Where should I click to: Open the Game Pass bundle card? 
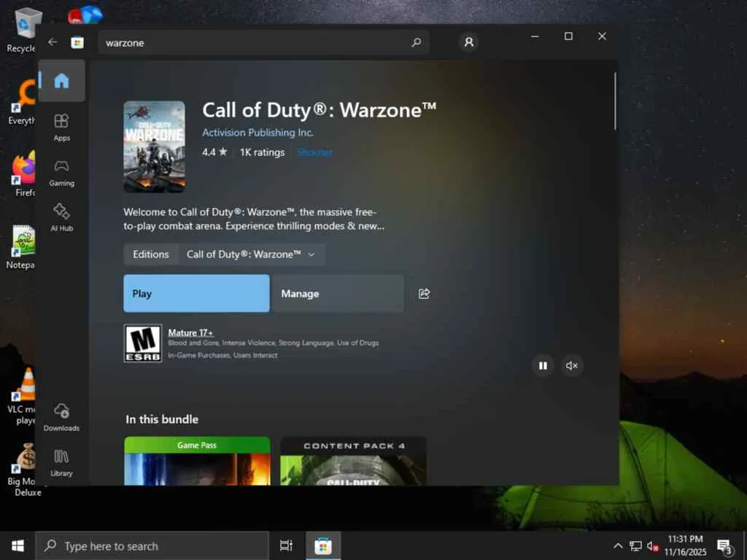tap(197, 461)
